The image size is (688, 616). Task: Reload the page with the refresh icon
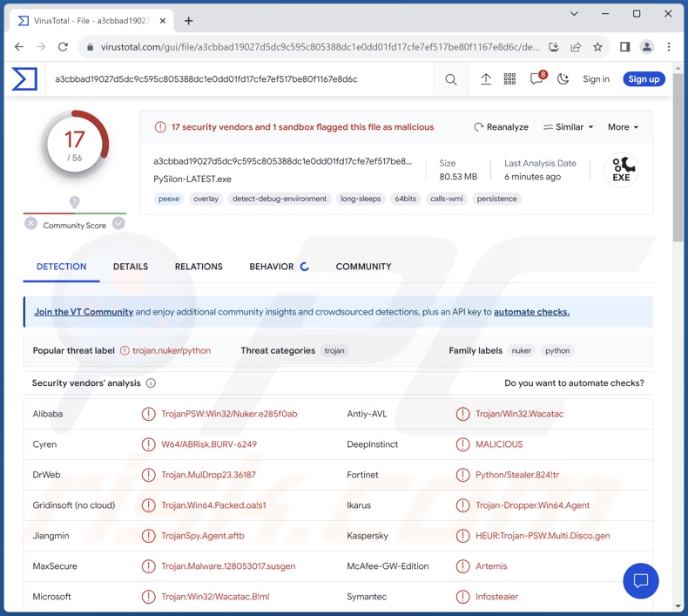pyautogui.click(x=64, y=47)
